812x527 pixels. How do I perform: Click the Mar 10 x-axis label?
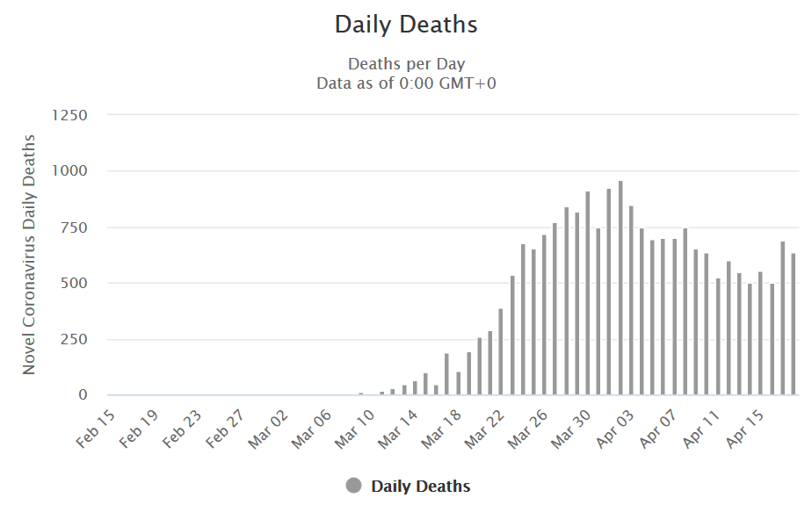tap(354, 428)
